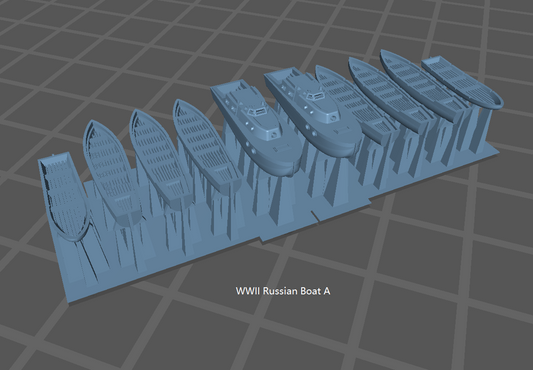Select the right armored cabin boat model

pyautogui.click(x=313, y=112)
